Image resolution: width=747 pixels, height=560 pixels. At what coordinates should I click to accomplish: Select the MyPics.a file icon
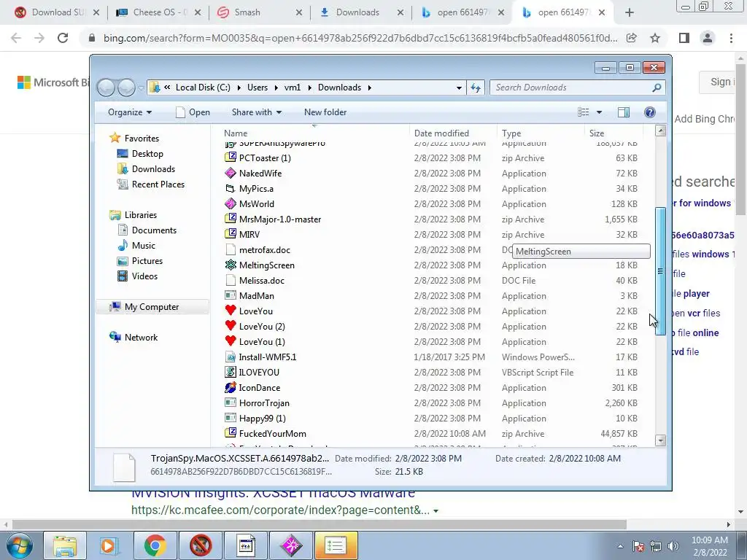pos(231,189)
